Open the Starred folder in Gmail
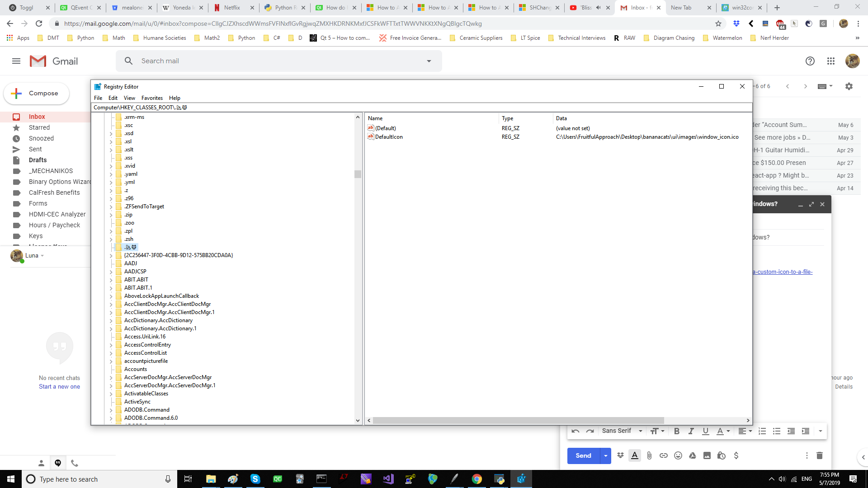 coord(39,127)
